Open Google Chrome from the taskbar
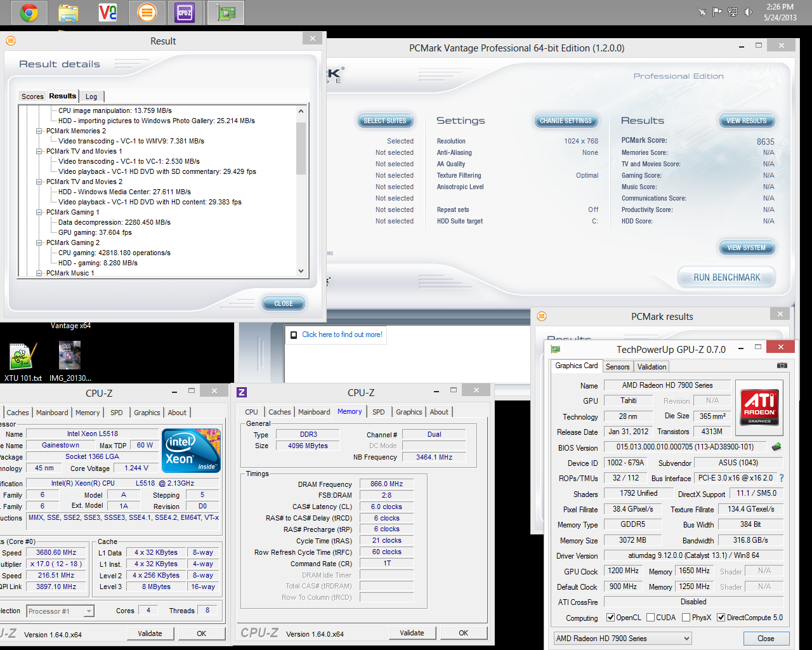The width and height of the screenshot is (812, 650). pos(29,13)
